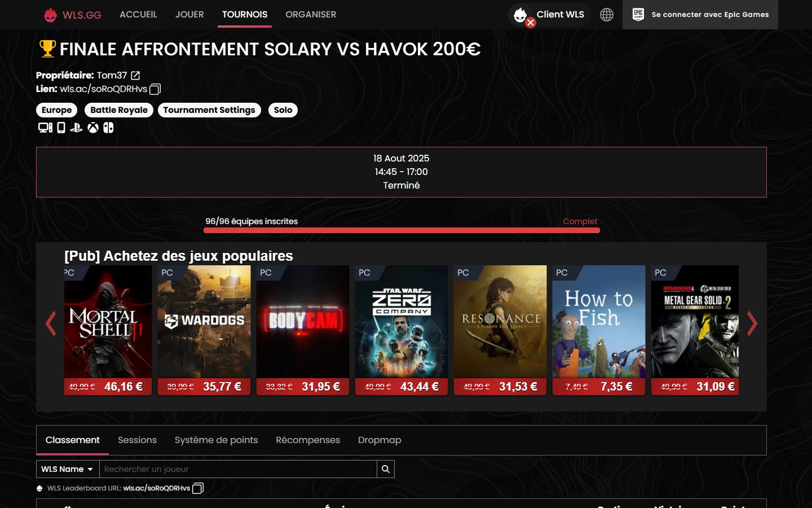The image size is (812, 508).
Task: Switch to the Sessions tab
Action: point(137,440)
